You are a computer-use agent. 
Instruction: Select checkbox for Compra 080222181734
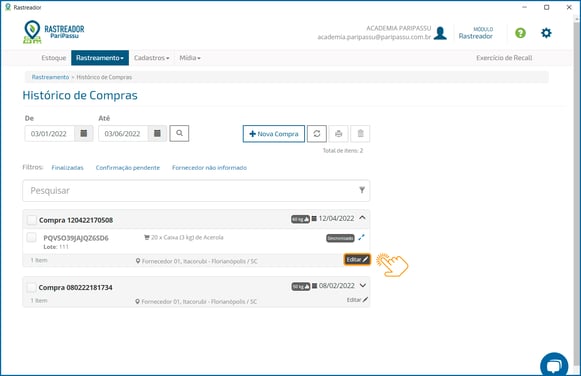[31, 287]
